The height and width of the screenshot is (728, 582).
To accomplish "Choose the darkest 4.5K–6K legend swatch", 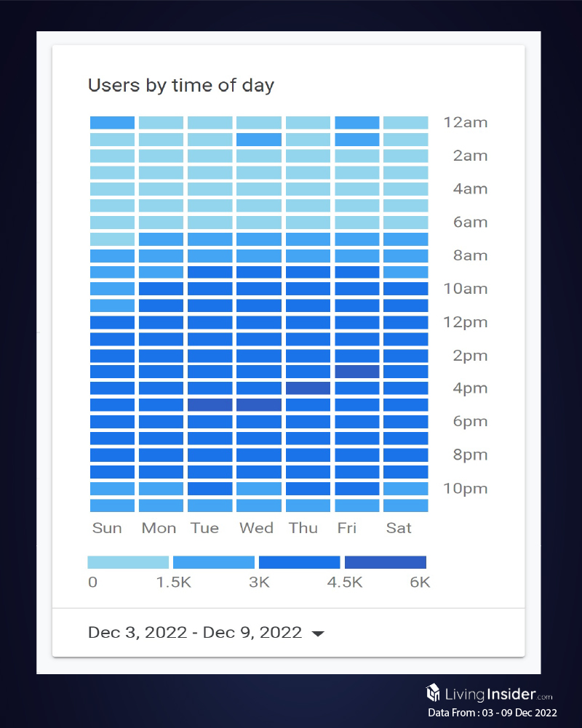I will pyautogui.click(x=386, y=562).
